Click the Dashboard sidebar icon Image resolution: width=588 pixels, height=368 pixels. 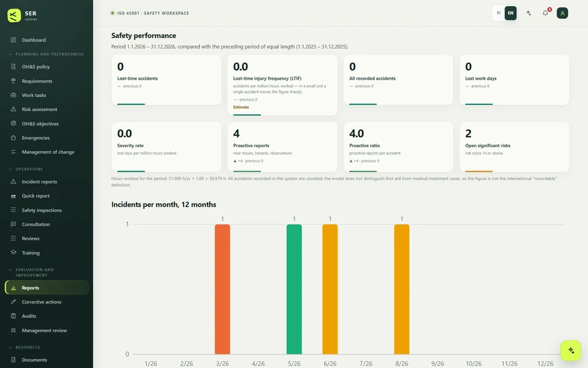(x=13, y=40)
